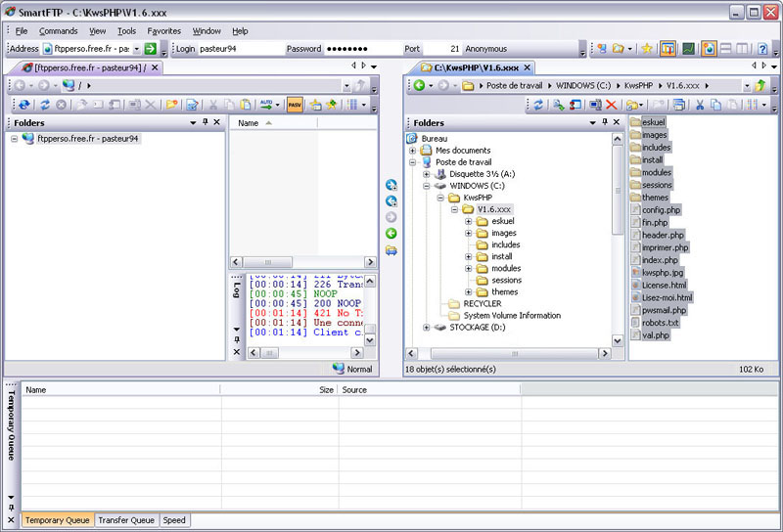
Task: Click the Password input field
Action: click(362, 49)
